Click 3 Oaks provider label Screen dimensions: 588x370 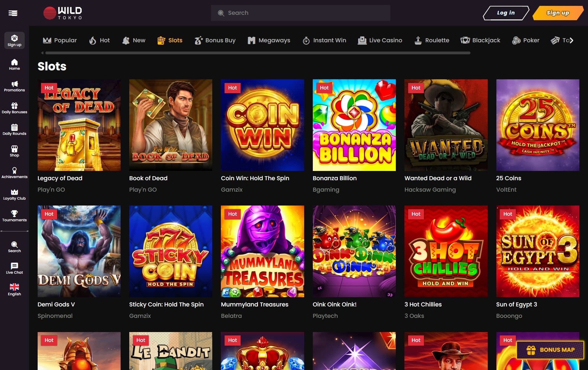414,316
